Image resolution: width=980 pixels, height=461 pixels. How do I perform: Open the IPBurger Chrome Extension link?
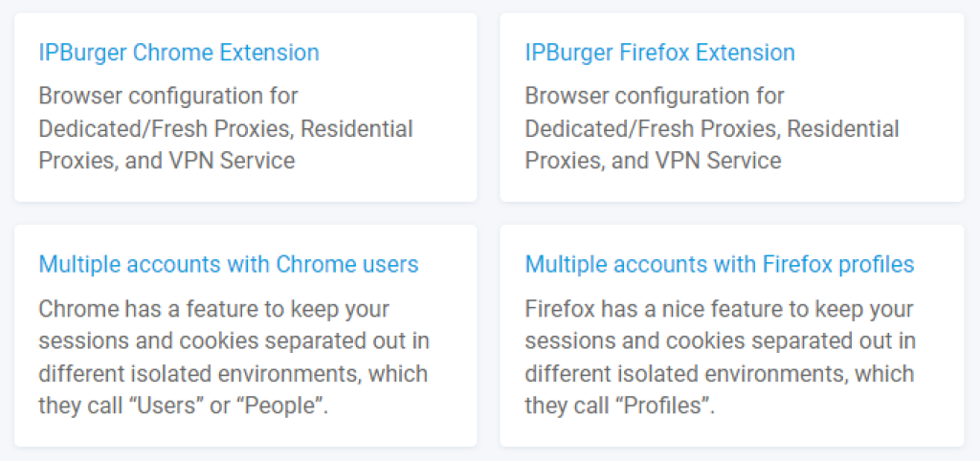(x=179, y=52)
